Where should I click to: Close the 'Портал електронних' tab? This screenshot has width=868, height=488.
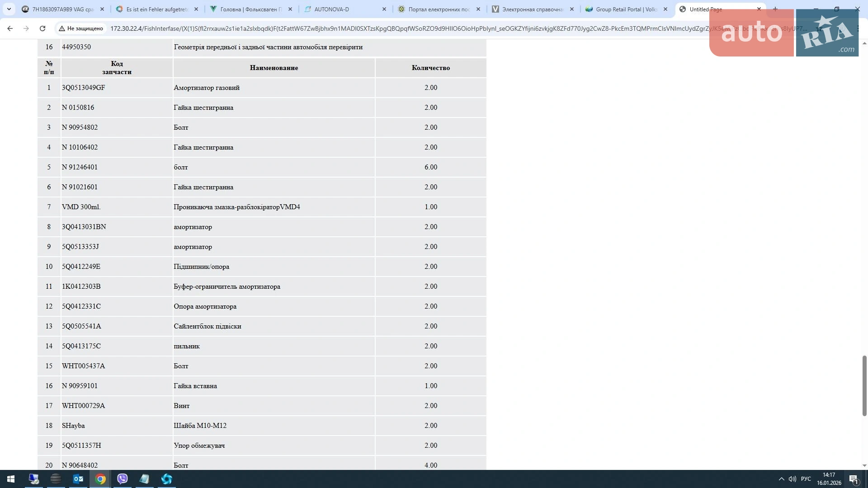[478, 9]
